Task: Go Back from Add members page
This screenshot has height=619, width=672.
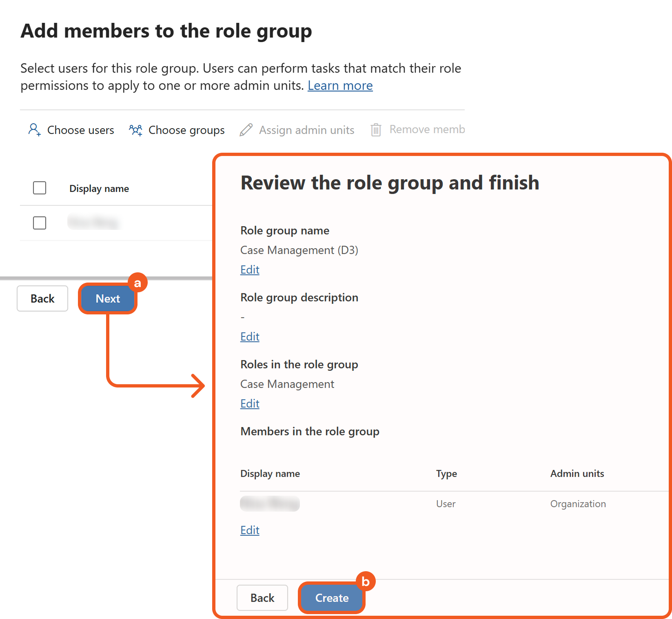Action: click(42, 298)
